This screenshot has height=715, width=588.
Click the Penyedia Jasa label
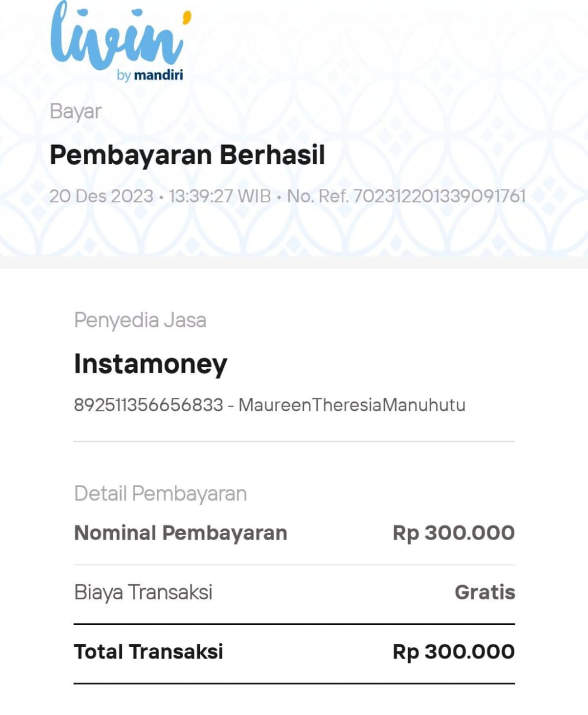click(x=140, y=321)
